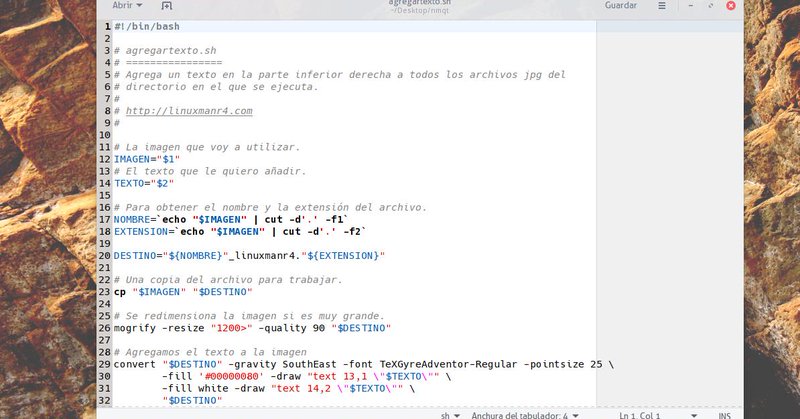800x419 pixels.
Task: Click the line starting with EXTENSION=`echo
Action: (240, 232)
